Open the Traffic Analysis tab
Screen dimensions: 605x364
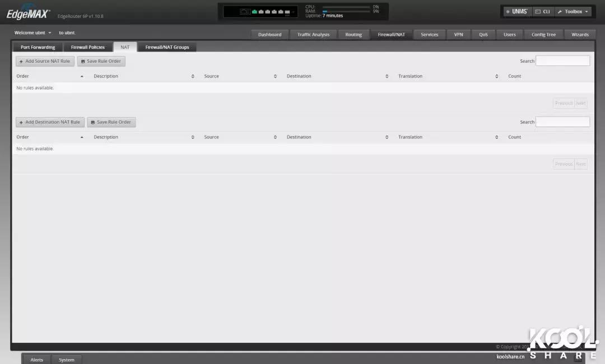(x=313, y=35)
